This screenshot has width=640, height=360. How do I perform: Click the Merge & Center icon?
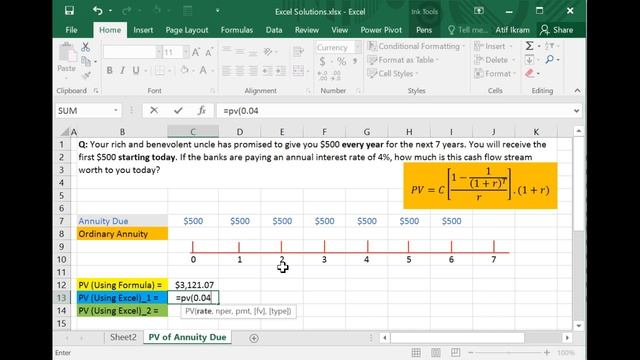(299, 71)
